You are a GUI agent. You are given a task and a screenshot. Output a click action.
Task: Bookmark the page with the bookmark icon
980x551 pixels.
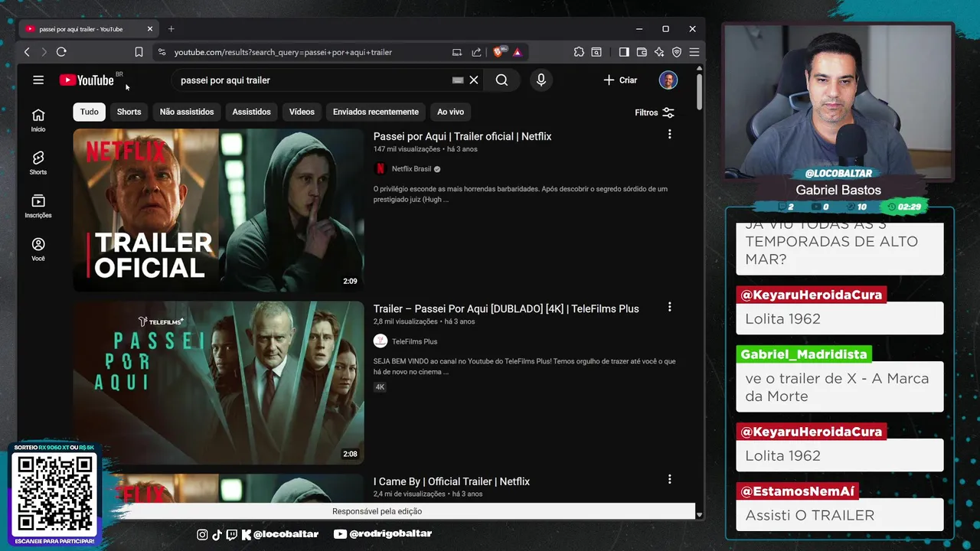139,52
